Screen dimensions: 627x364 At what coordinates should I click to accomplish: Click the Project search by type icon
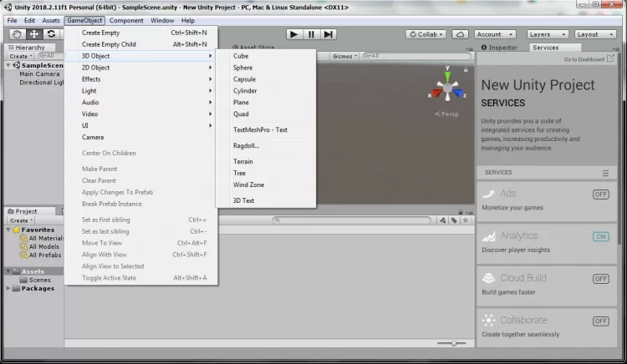tap(442, 220)
